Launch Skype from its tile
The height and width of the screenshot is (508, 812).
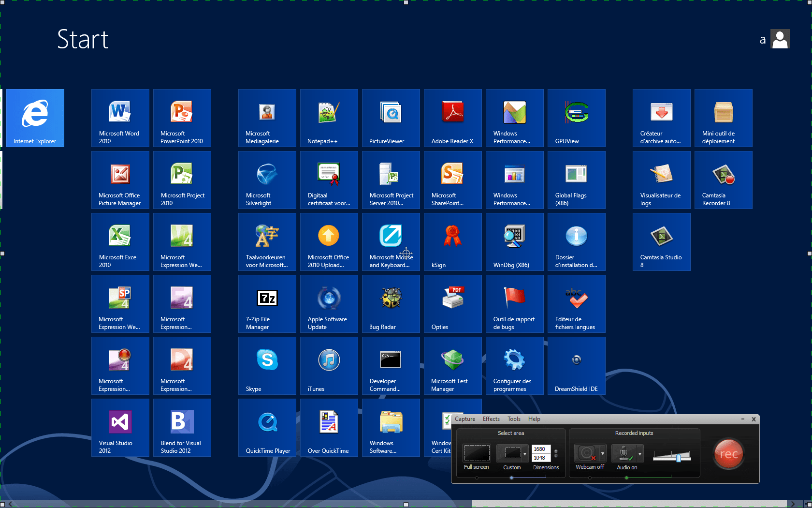pos(267,366)
